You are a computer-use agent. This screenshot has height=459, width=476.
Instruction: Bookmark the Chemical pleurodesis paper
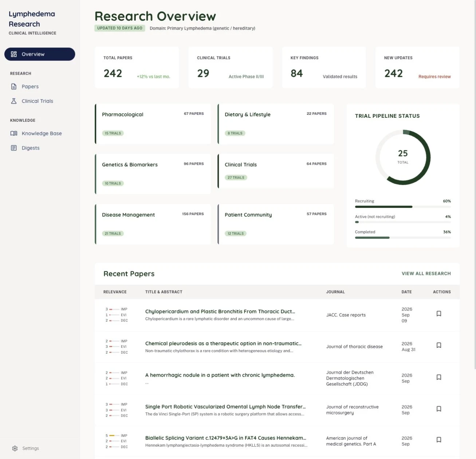pyautogui.click(x=439, y=345)
